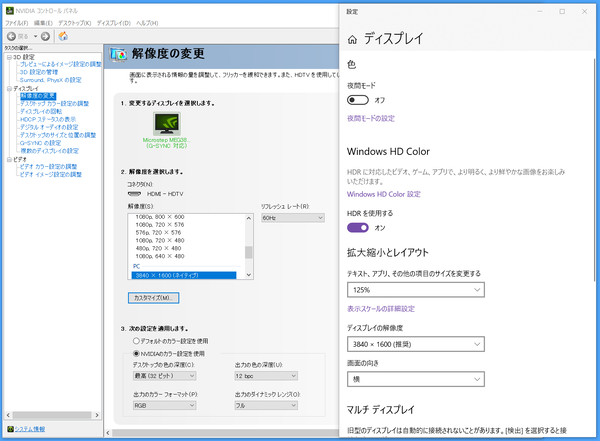Open 複数のディスプレイの設定 tree item
The height and width of the screenshot is (441, 600).
point(49,150)
